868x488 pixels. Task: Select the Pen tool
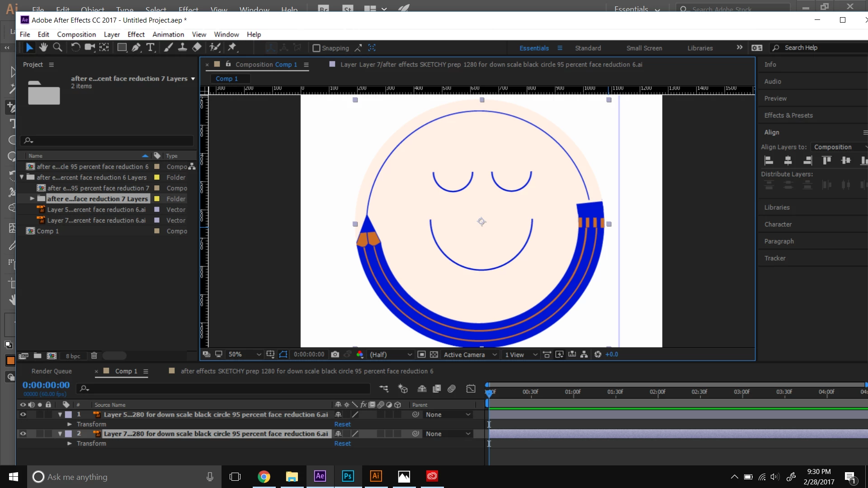pyautogui.click(x=136, y=47)
